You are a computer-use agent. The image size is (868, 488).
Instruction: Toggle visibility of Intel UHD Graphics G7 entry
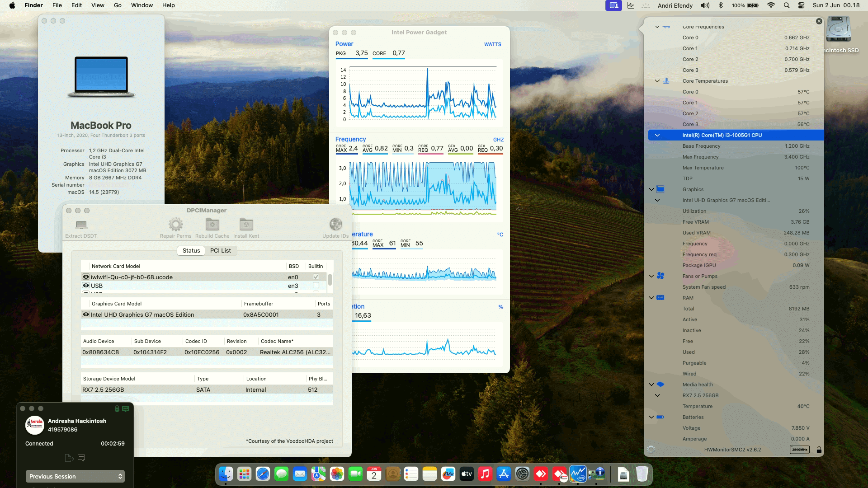(x=85, y=314)
